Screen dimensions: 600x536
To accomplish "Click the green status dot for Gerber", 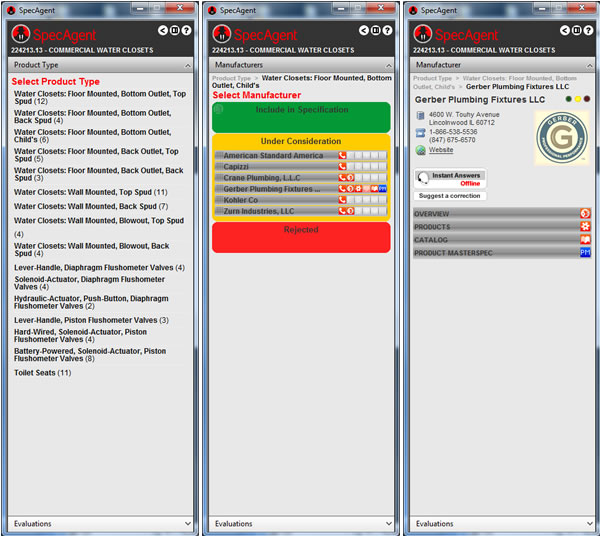I will click(569, 99).
